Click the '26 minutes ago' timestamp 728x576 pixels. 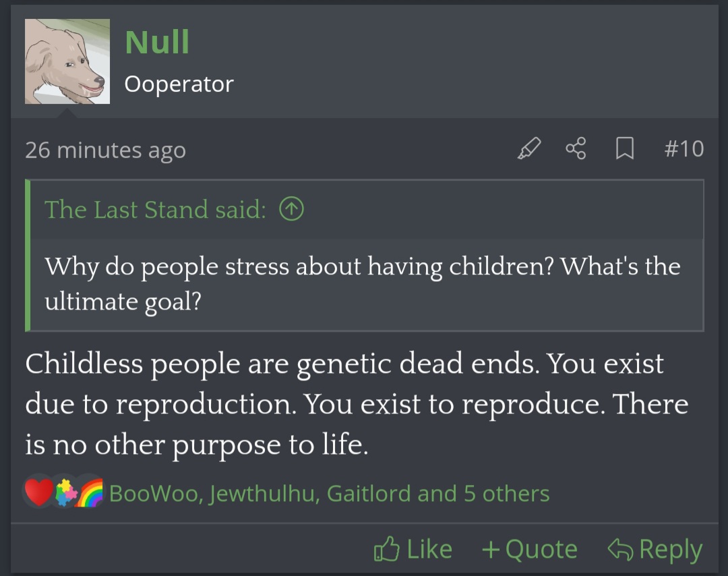(x=105, y=150)
